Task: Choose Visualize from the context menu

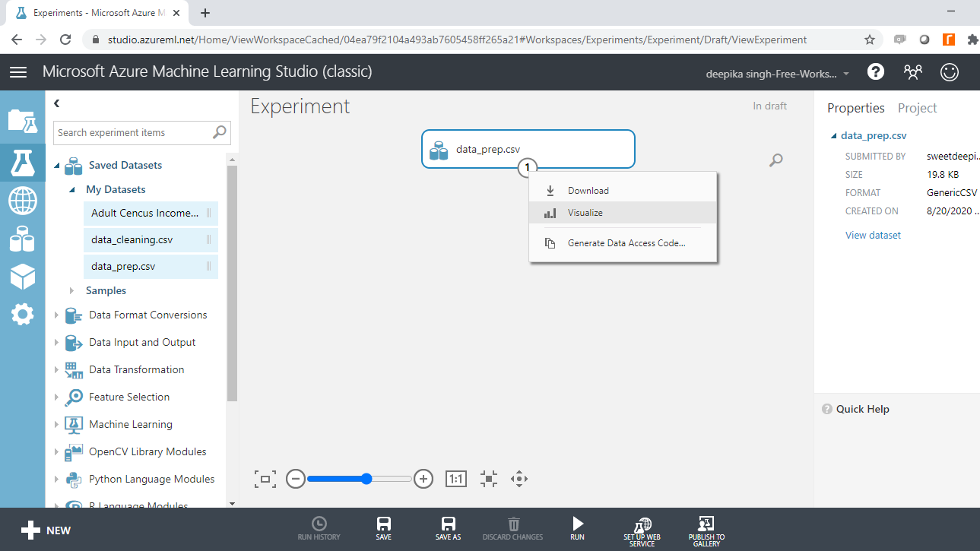Action: (x=623, y=213)
